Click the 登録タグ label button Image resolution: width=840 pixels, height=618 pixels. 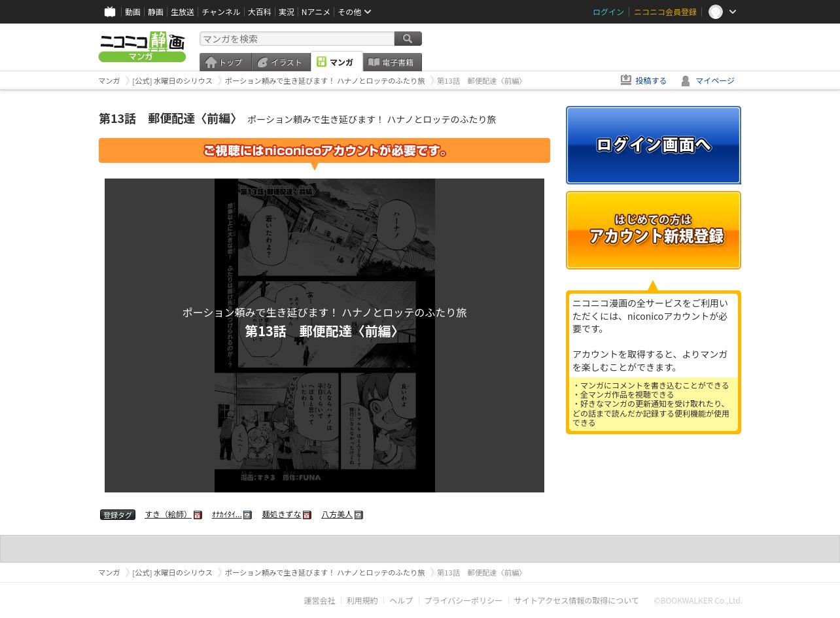[x=118, y=515]
